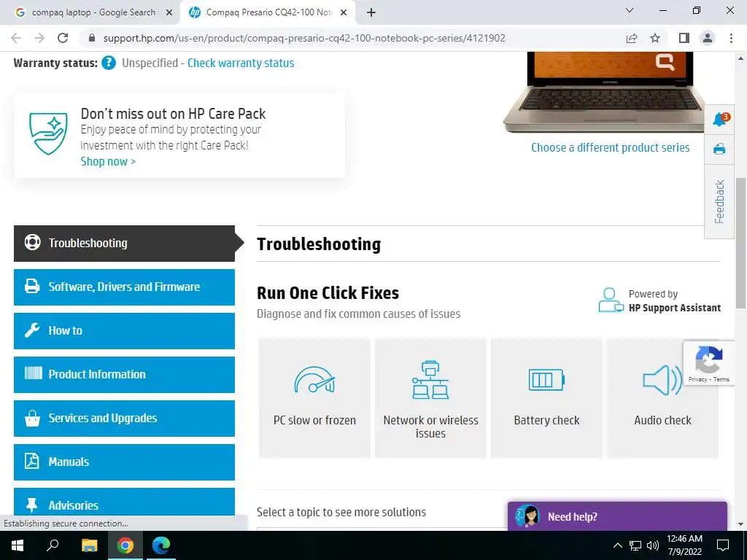
Task: Open the Manuals section
Action: coord(124,462)
